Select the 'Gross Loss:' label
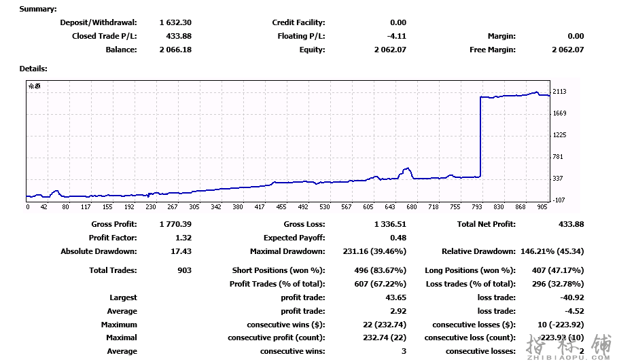The height and width of the screenshot is (364, 617). (304, 224)
